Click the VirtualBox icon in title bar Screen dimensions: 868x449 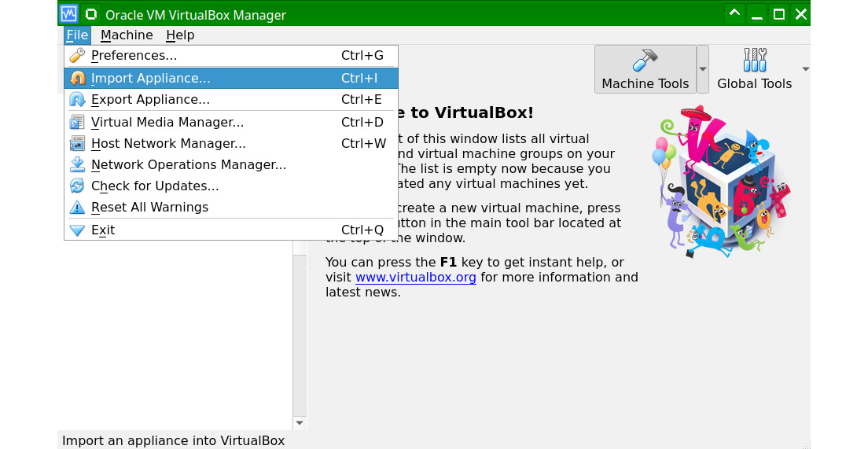(x=69, y=14)
